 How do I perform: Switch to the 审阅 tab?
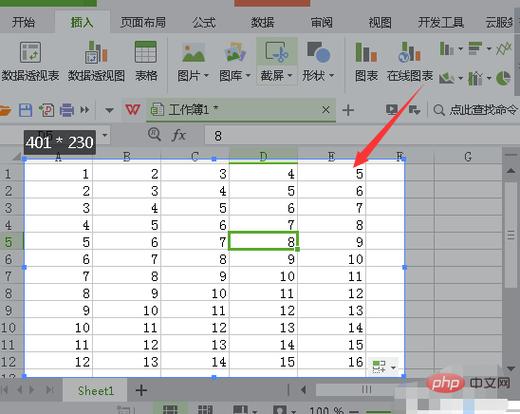(x=321, y=23)
